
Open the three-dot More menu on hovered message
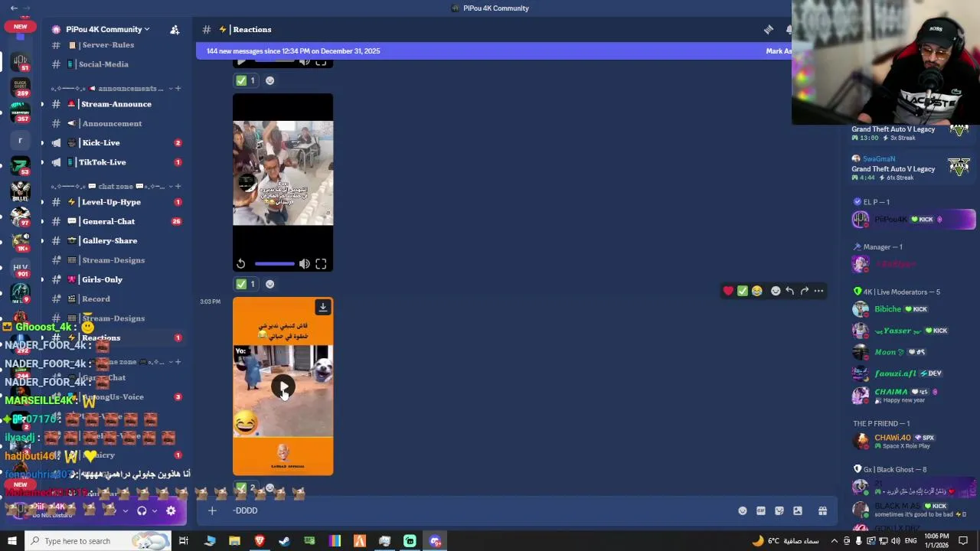pos(818,291)
